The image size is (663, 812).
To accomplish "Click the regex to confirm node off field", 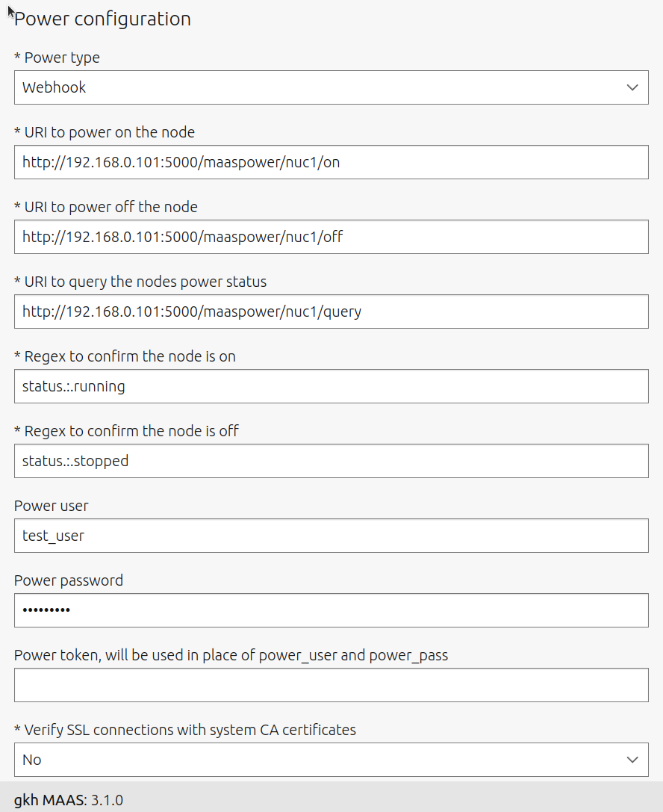I will (x=331, y=461).
